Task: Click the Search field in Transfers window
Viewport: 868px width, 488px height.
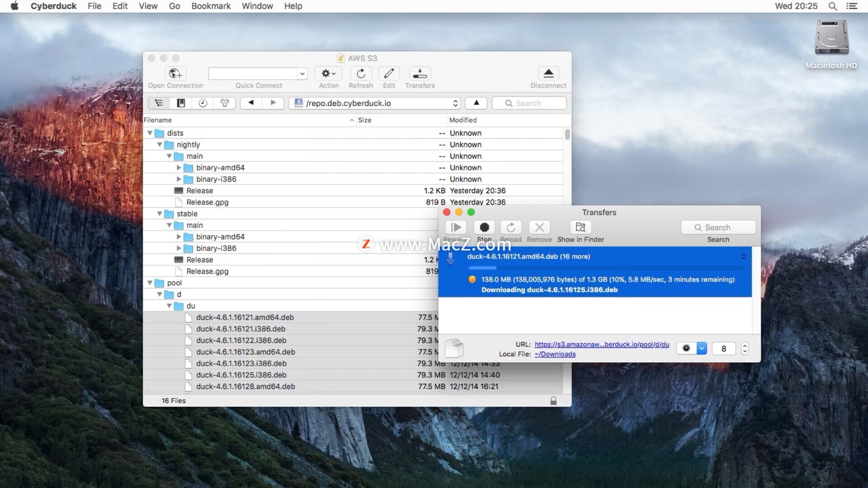Action: 718,227
